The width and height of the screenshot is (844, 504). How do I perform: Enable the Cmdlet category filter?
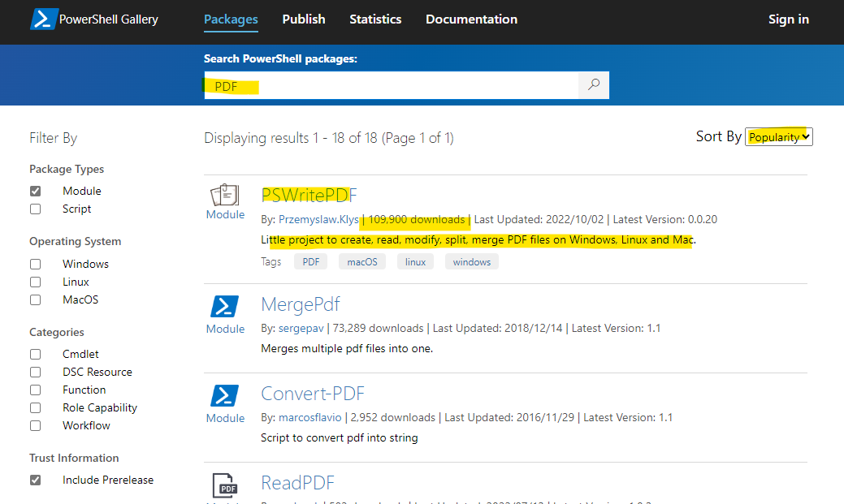35,353
